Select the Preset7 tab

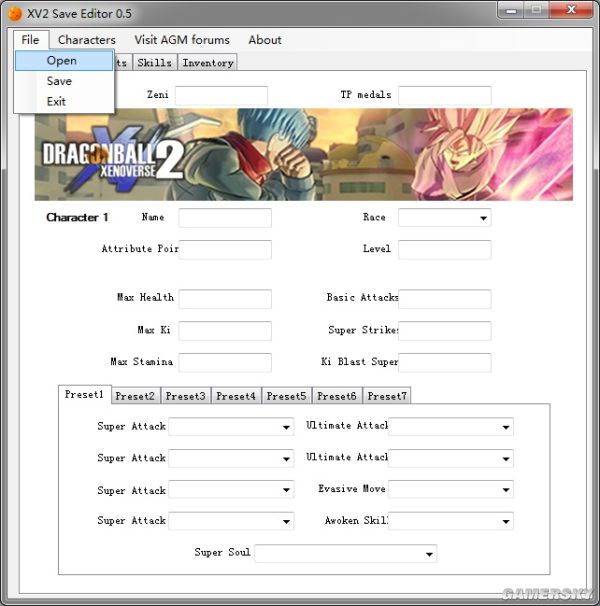click(x=387, y=396)
